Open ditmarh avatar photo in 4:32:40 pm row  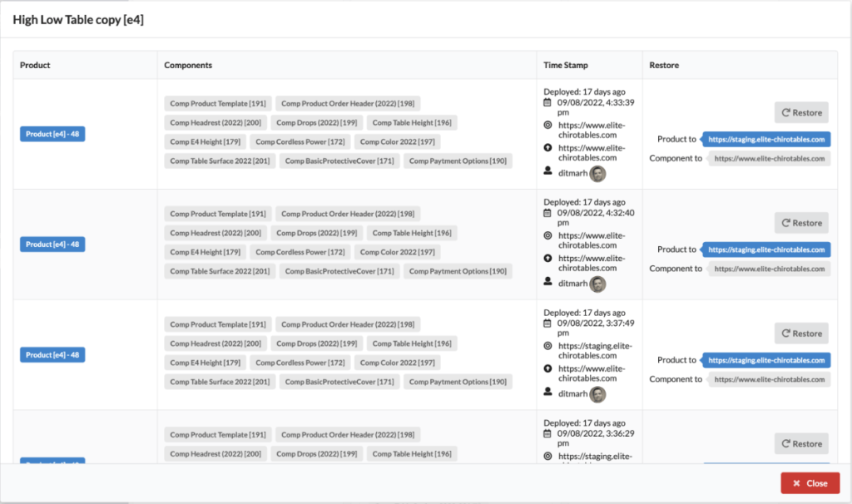(597, 284)
